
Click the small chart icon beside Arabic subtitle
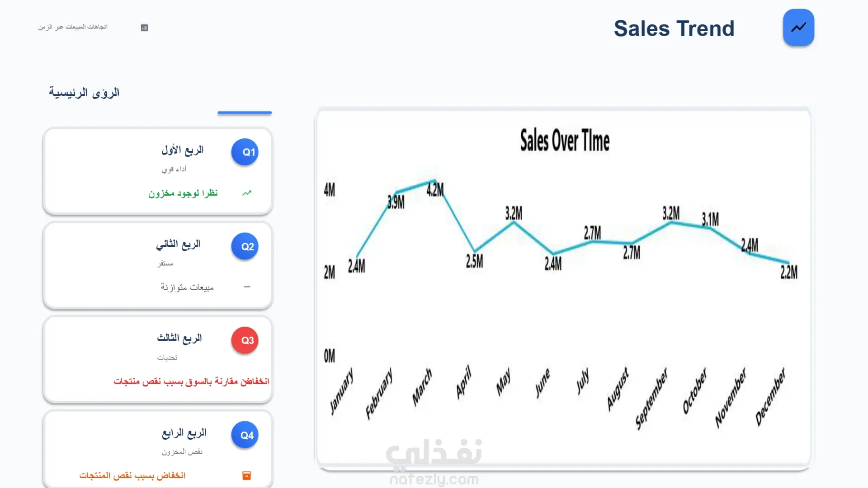tap(144, 28)
